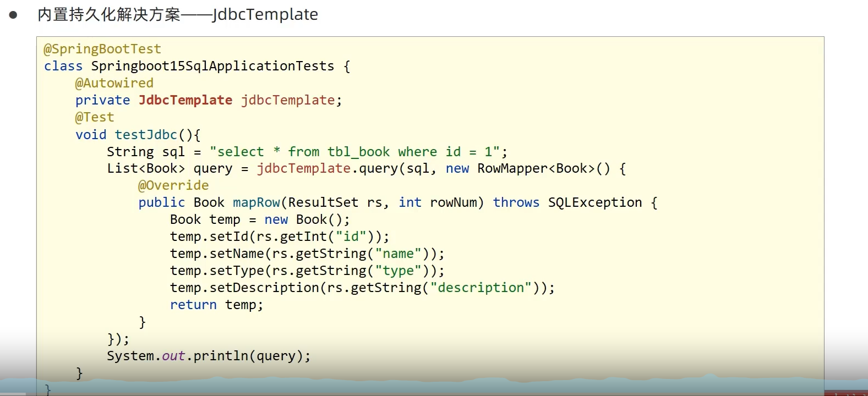Click the ResultSet parameter type
Image resolution: width=868 pixels, height=396 pixels.
[x=323, y=202]
